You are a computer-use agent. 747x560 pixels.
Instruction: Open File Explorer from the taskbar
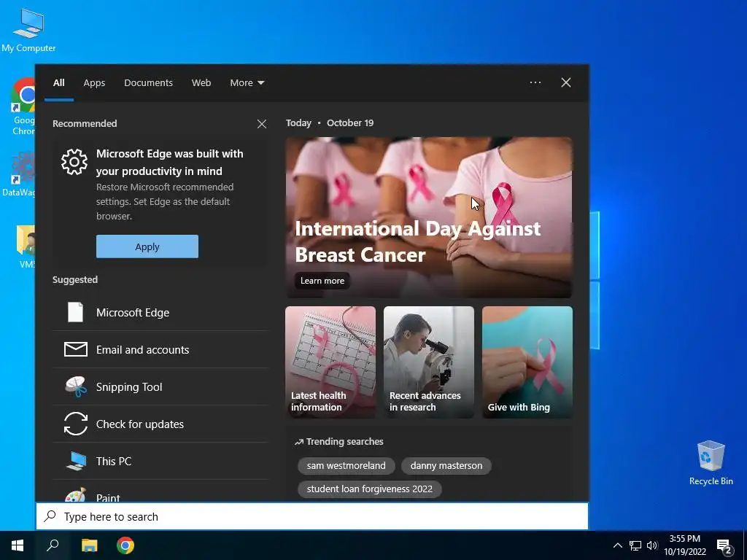tap(89, 545)
